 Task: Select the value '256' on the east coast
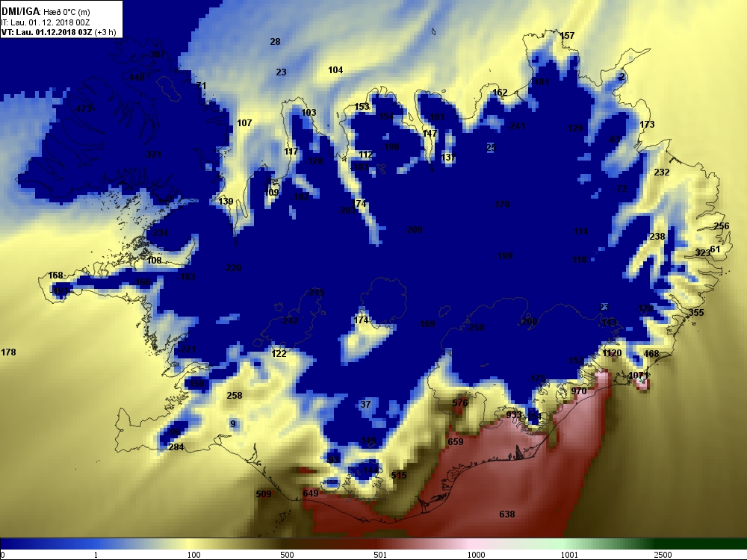[722, 226]
